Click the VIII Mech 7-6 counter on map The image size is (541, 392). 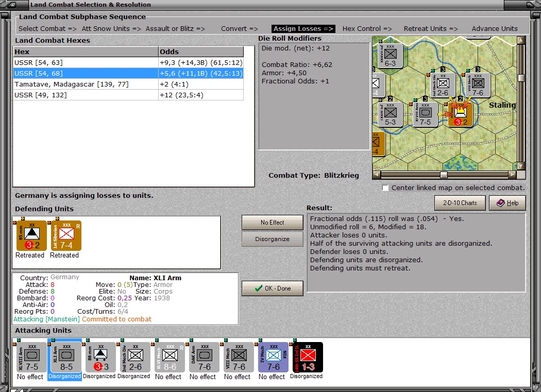pyautogui.click(x=478, y=85)
